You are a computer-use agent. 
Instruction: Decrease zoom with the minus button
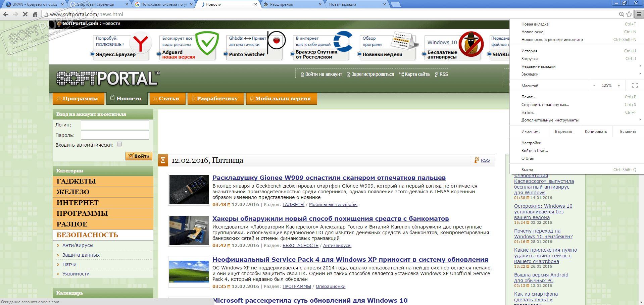[x=594, y=86]
